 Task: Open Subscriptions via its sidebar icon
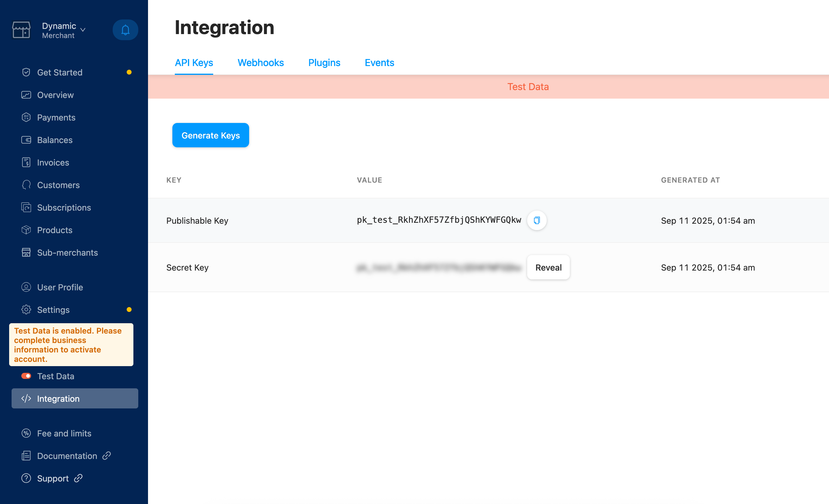(x=26, y=208)
